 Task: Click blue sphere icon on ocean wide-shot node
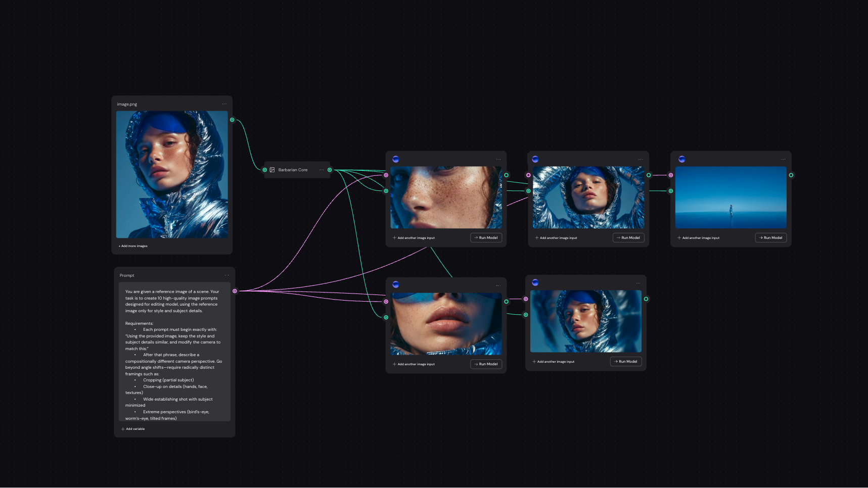coord(681,159)
